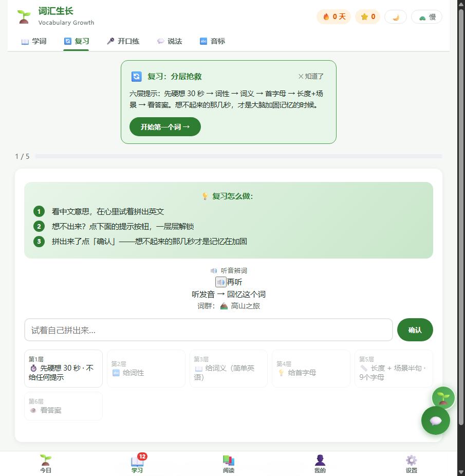The image size is (465, 476).
Task: Select the 复习 tab
Action: [76, 41]
